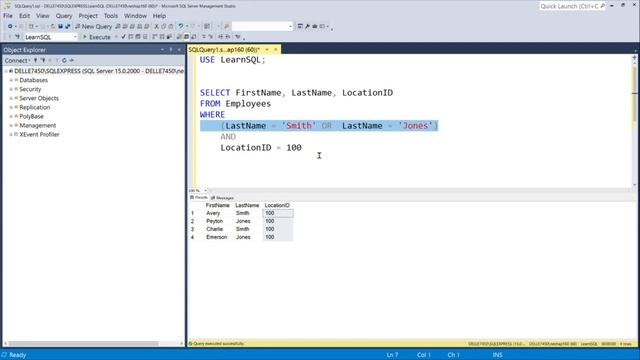Screen dimensions: 640x360
Task: Expand the Management node
Action: [11, 125]
